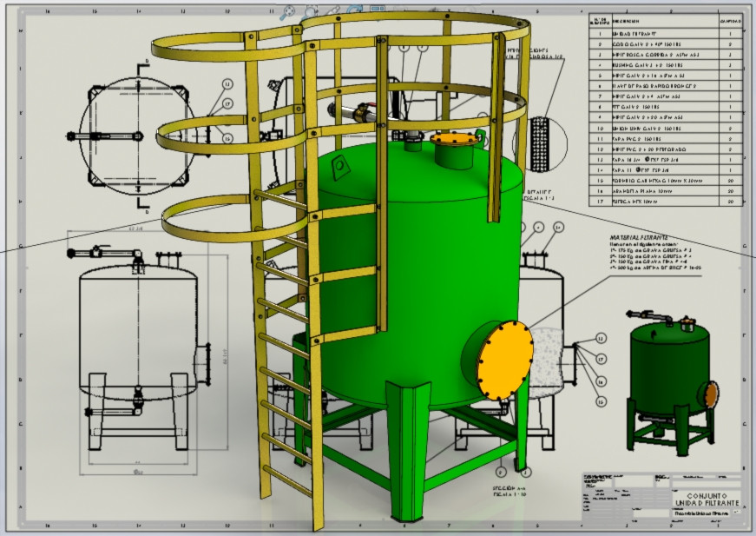Select the MATERIAL FILTRANTE note heading
This screenshot has height=536, width=756.
tap(639, 237)
